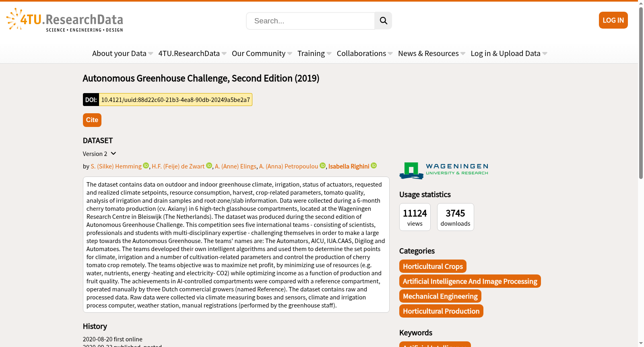Open ORCID icon next to Isabella Righini
This screenshot has height=347, width=644.
pos(374,166)
